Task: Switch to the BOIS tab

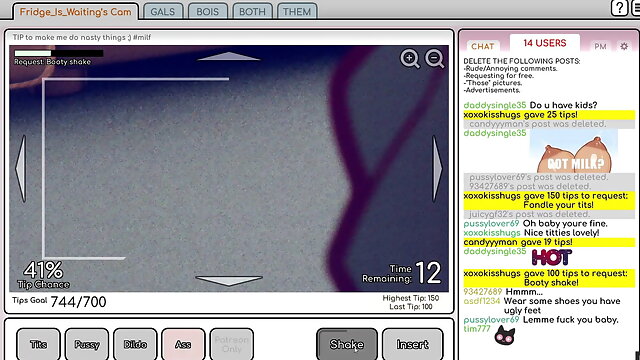Action: tap(207, 11)
